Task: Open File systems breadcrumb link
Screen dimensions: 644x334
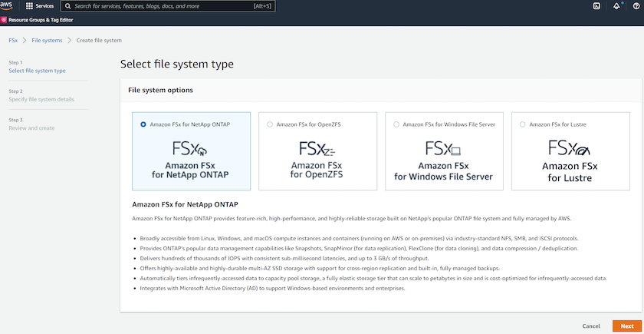Action: 47,40
